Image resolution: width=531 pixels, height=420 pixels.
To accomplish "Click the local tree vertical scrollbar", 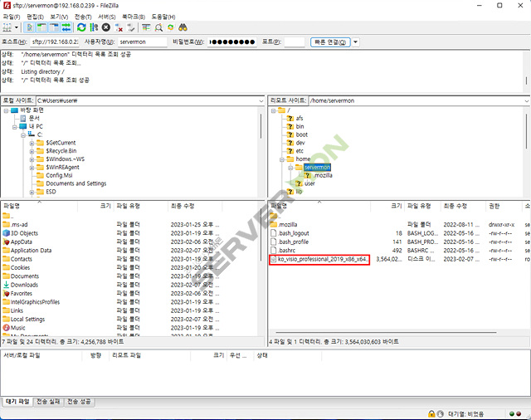I will click(261, 126).
